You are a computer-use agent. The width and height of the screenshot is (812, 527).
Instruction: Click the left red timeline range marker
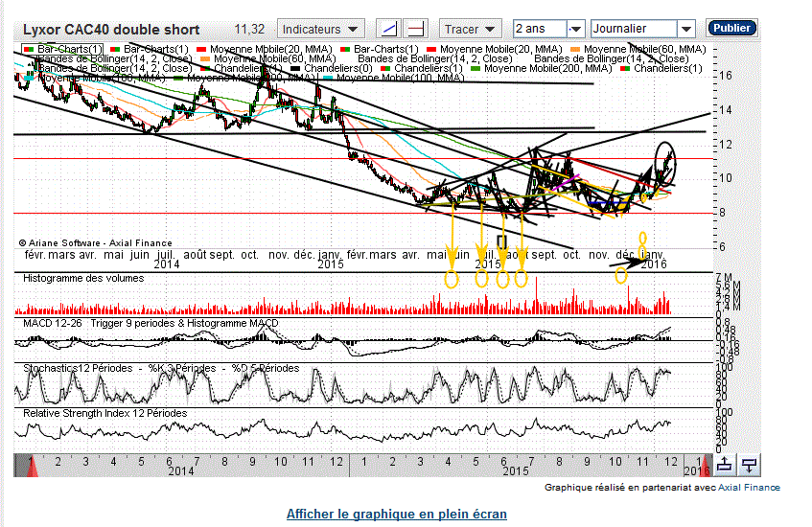click(x=32, y=466)
